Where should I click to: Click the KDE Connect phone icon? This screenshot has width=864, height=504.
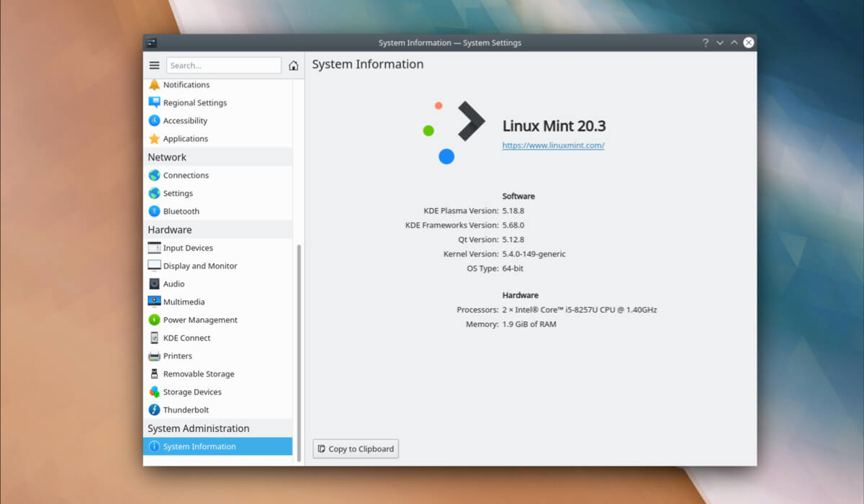click(154, 338)
